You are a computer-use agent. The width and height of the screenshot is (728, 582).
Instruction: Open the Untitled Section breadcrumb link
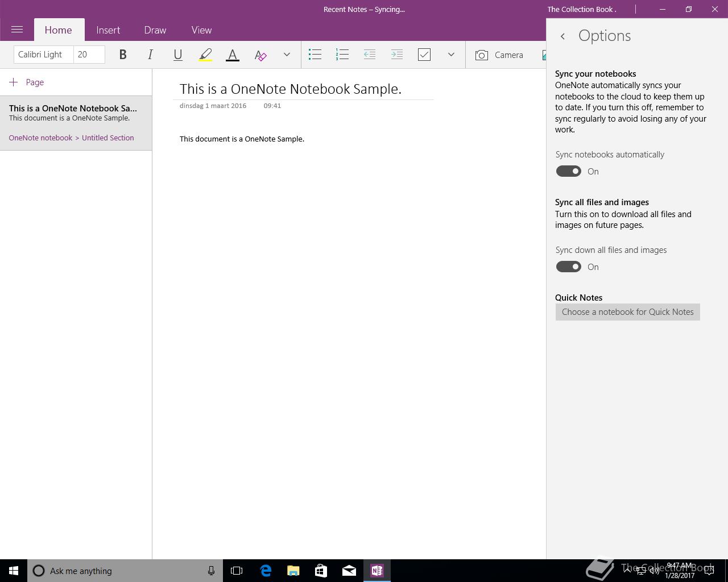(107, 138)
